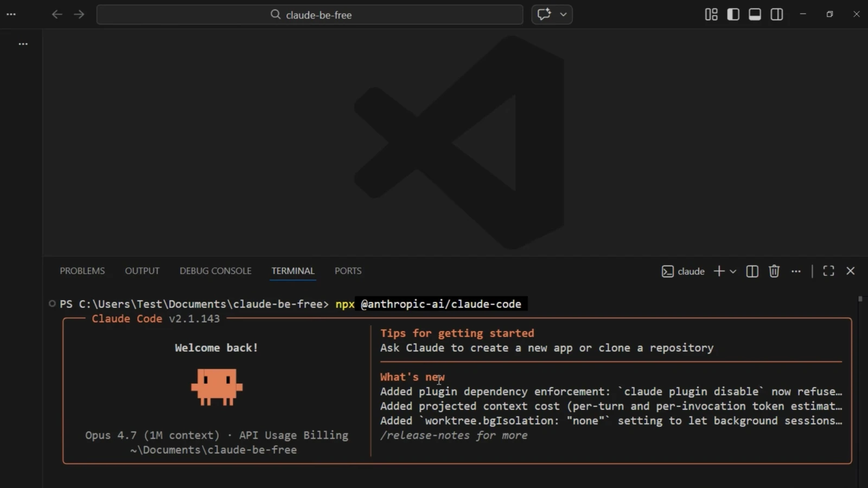
Task: Create a new terminal with plus button
Action: (x=719, y=271)
